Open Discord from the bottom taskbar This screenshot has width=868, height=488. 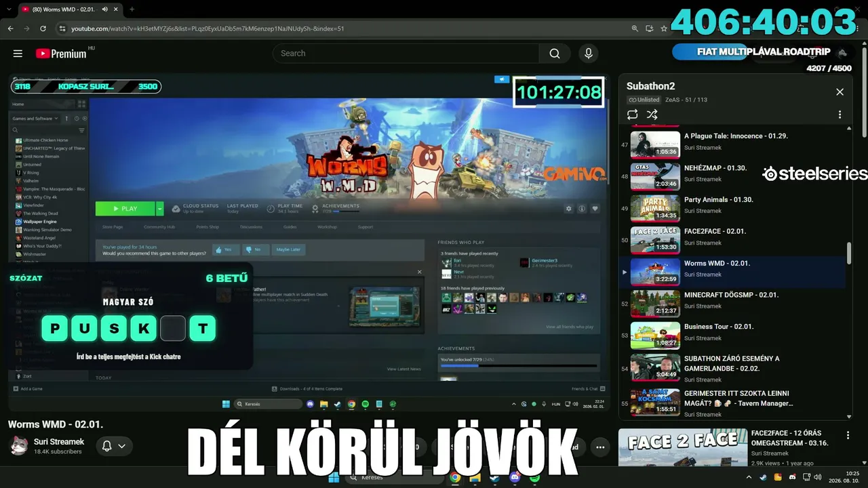click(x=515, y=477)
